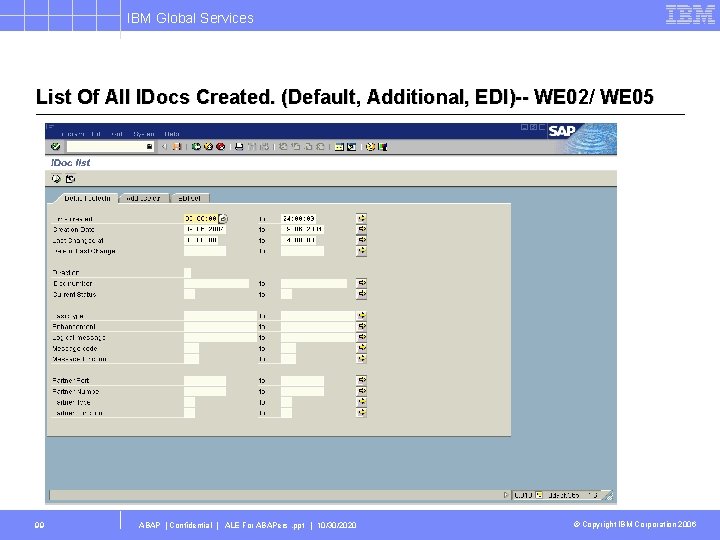Open the System menu
Image resolution: width=720 pixels, height=540 pixels.
pos(144,134)
